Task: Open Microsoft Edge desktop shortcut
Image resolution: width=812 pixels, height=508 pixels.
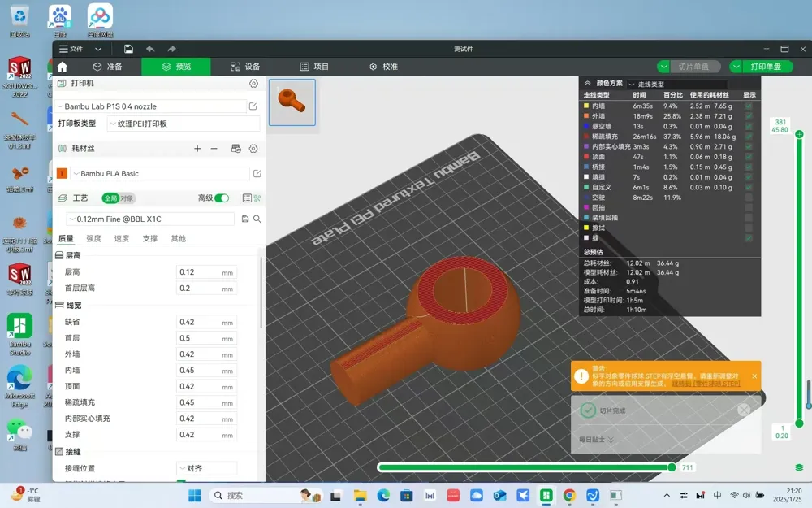Action: click(x=19, y=385)
